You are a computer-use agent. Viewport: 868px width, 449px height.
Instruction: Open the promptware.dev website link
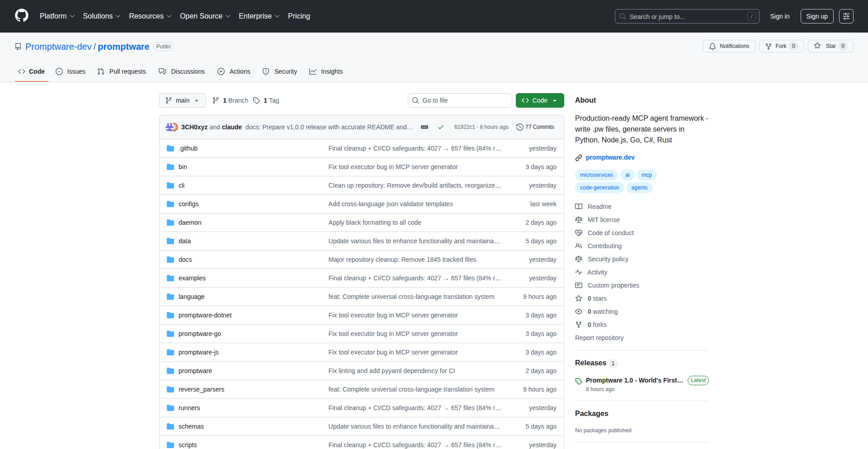(x=610, y=157)
